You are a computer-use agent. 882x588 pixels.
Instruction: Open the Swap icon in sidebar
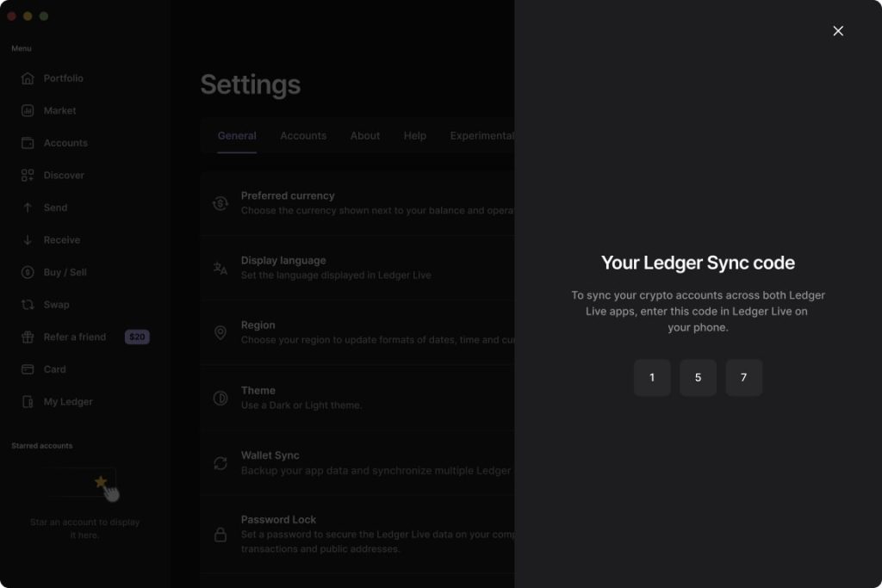28,305
